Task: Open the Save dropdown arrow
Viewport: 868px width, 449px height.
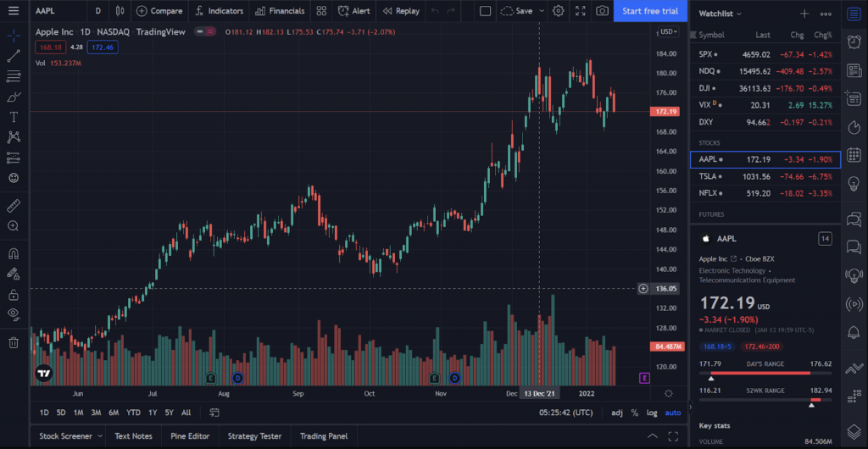Action: tap(542, 11)
